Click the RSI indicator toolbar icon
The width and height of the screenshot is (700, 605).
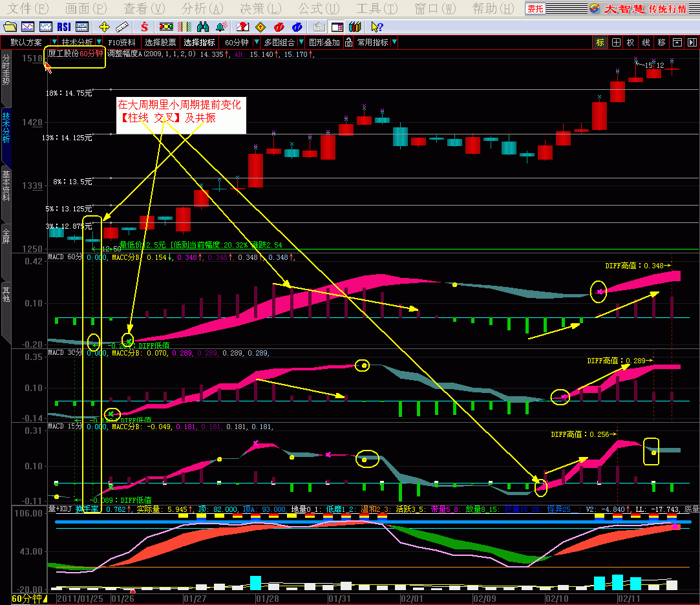point(64,27)
